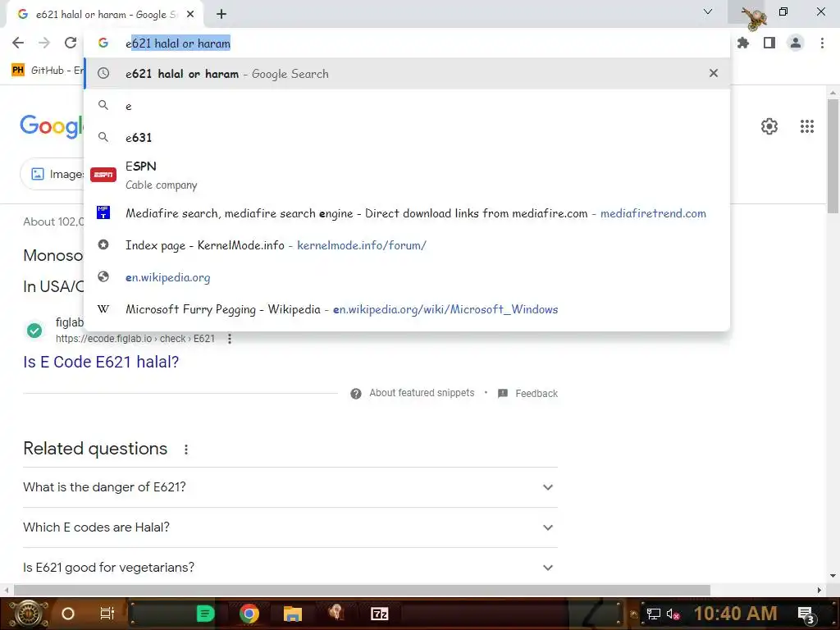The height and width of the screenshot is (630, 840).
Task: Click the muted volume tray icon
Action: 673,614
